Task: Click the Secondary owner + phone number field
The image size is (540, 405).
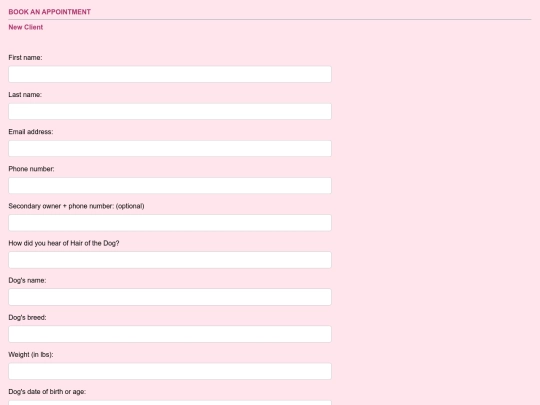Action: [170, 223]
